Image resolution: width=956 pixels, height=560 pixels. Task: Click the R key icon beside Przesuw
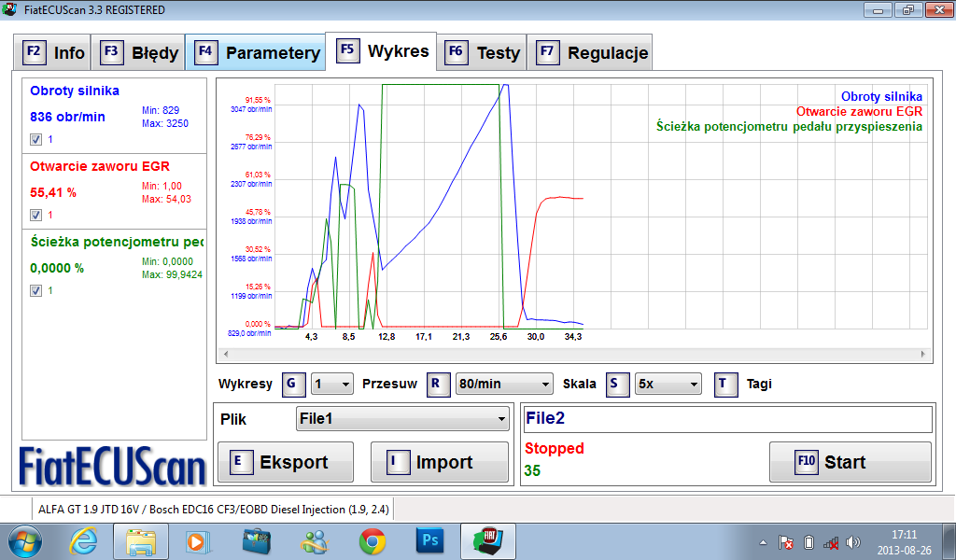point(439,384)
